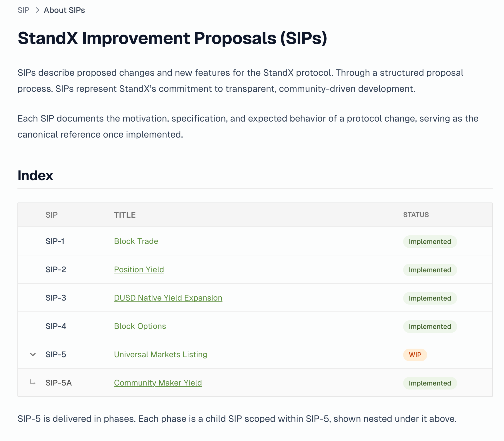Click the breadcrumb separator chevron icon

(x=37, y=10)
